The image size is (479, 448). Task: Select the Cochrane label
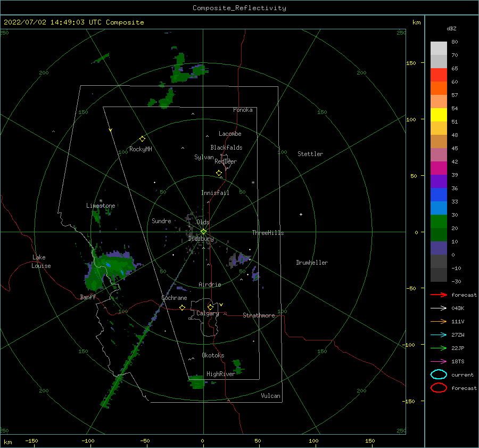pyautogui.click(x=174, y=298)
